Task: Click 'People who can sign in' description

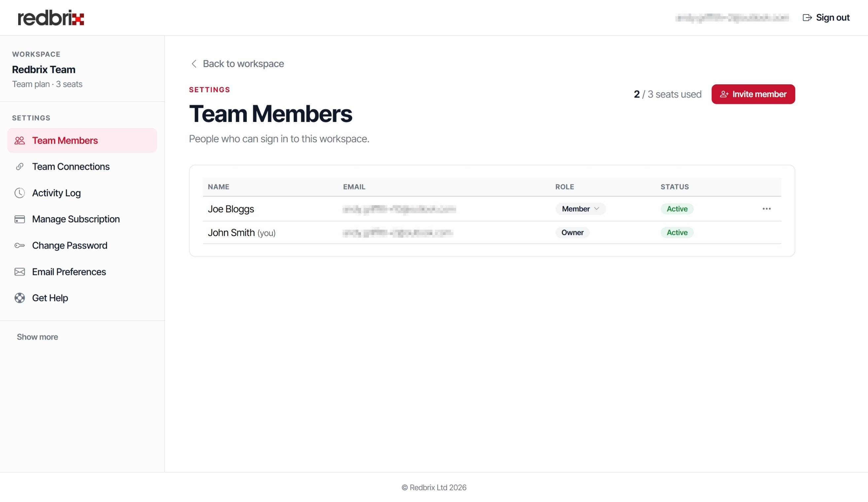Action: 279,139
